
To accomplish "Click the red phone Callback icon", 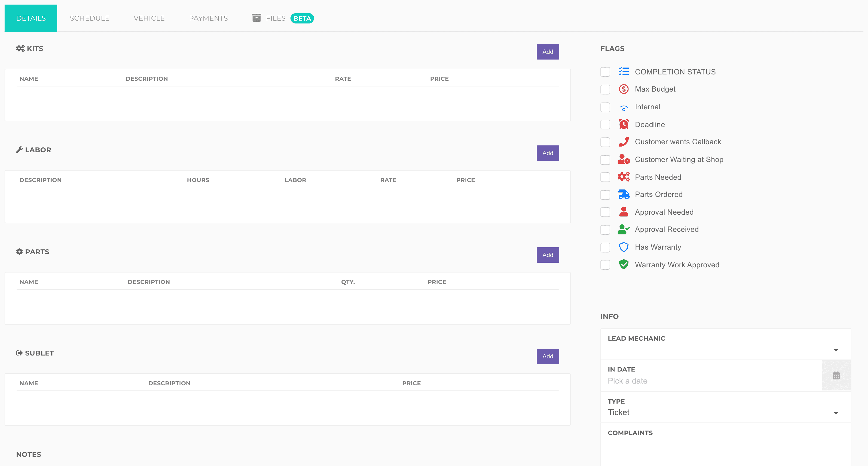I will pos(623,142).
